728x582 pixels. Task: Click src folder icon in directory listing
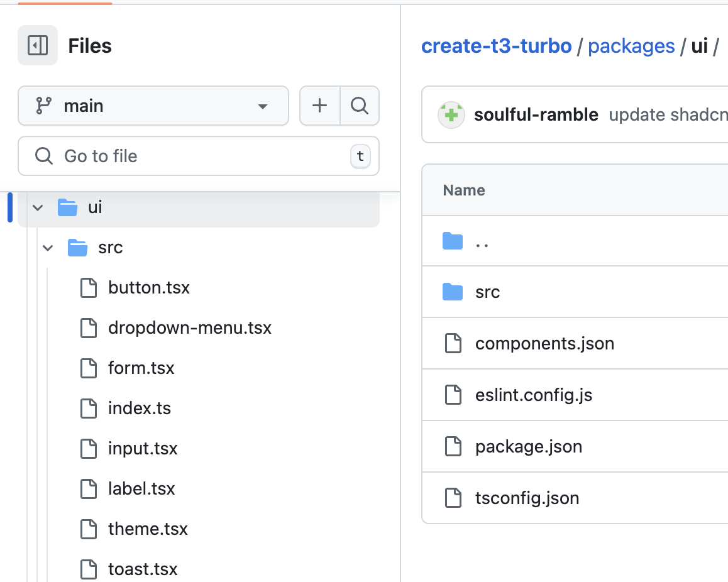[x=453, y=292]
